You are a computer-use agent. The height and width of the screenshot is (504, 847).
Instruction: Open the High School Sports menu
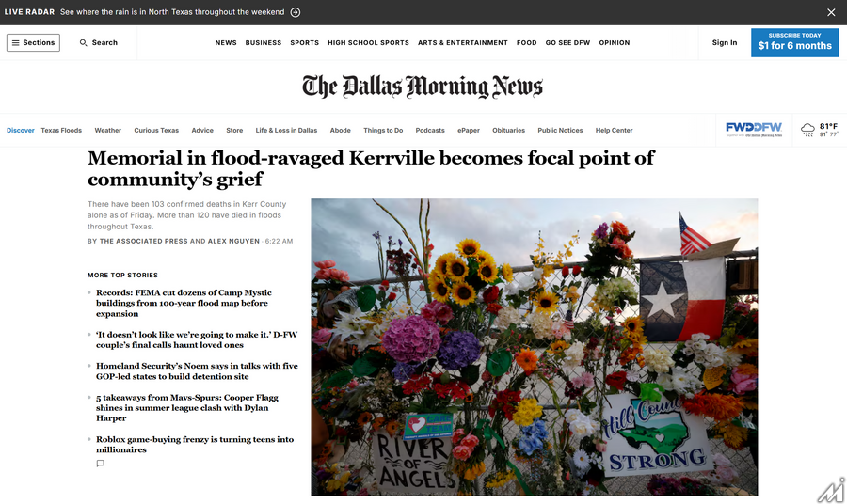pos(368,42)
